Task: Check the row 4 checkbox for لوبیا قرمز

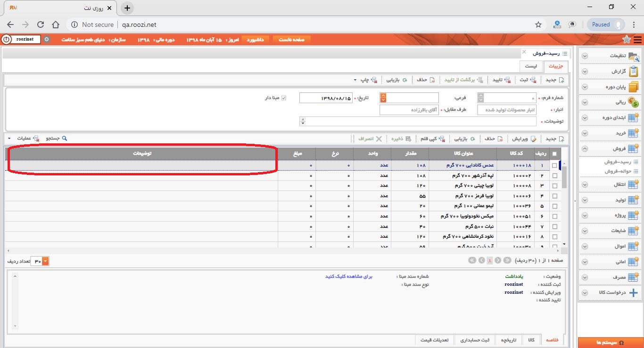Action: point(554,196)
